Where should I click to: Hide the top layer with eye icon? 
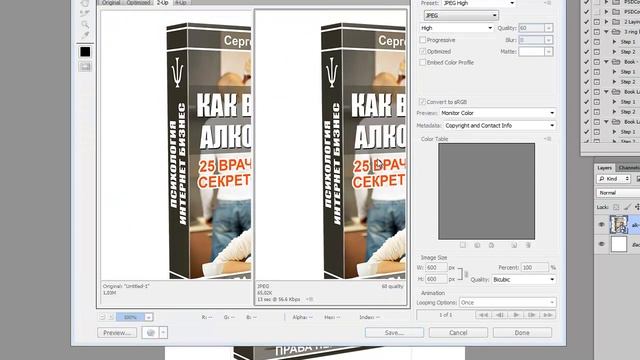601,225
